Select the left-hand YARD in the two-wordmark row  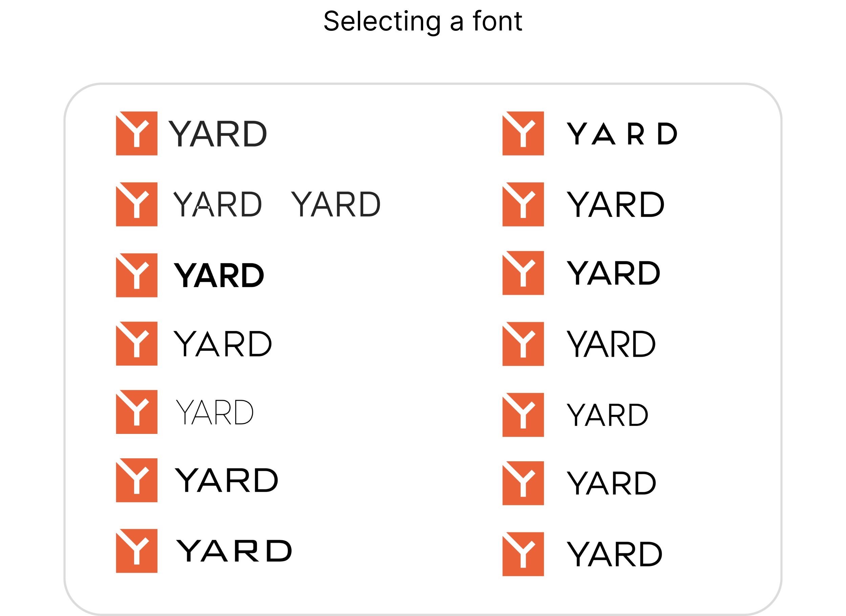pos(218,204)
